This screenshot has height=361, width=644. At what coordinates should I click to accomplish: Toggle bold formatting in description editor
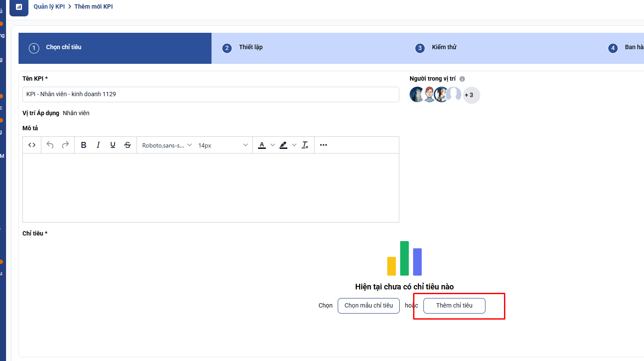click(x=84, y=145)
